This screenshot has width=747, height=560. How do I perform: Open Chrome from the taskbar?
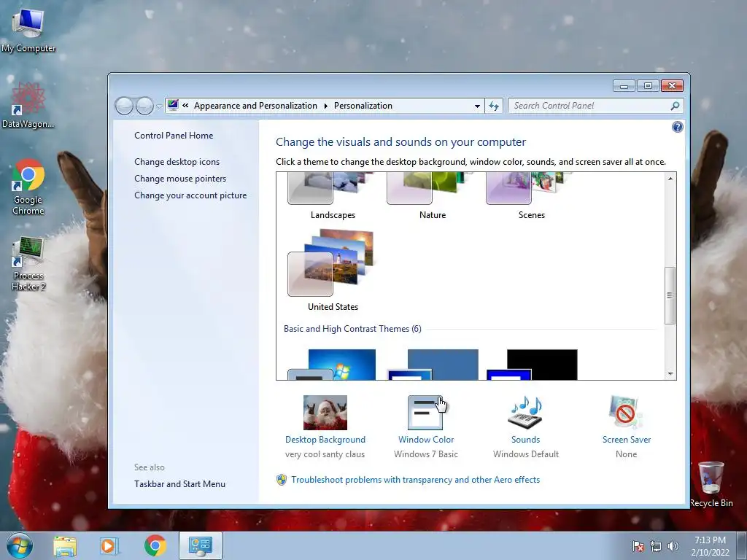(155, 545)
